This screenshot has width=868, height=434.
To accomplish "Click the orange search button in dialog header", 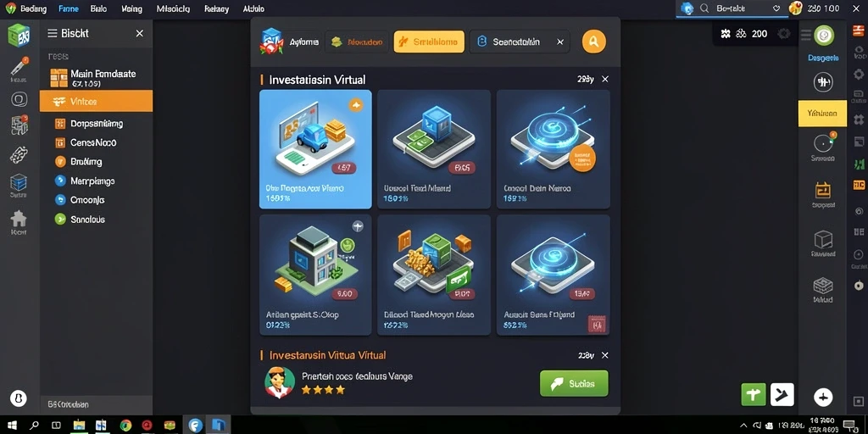I will tap(593, 42).
